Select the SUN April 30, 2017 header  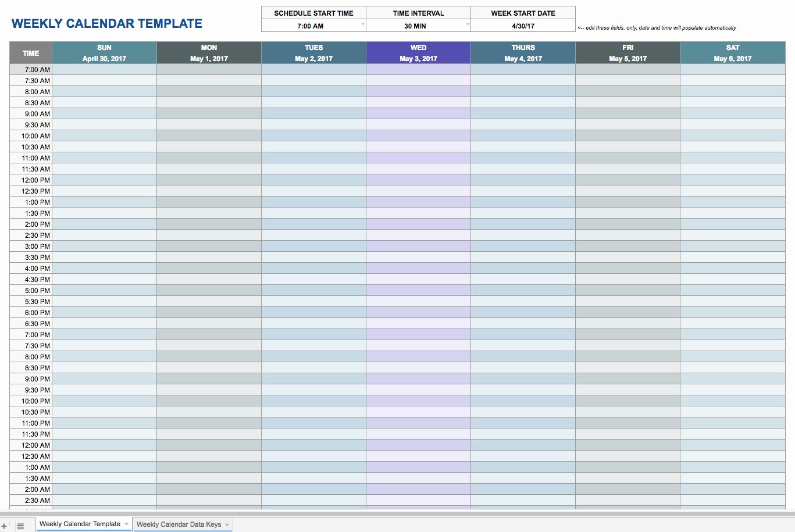tap(104, 53)
